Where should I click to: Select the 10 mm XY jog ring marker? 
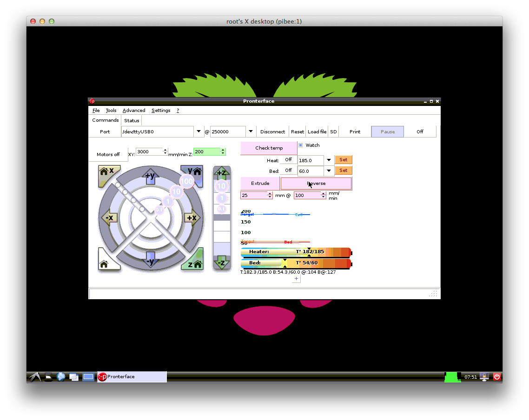(176, 192)
